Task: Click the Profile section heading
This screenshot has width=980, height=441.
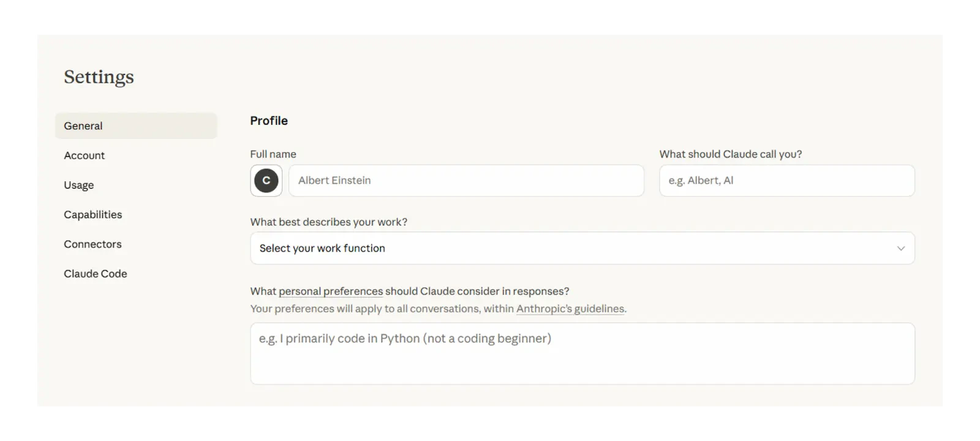Action: click(x=268, y=121)
